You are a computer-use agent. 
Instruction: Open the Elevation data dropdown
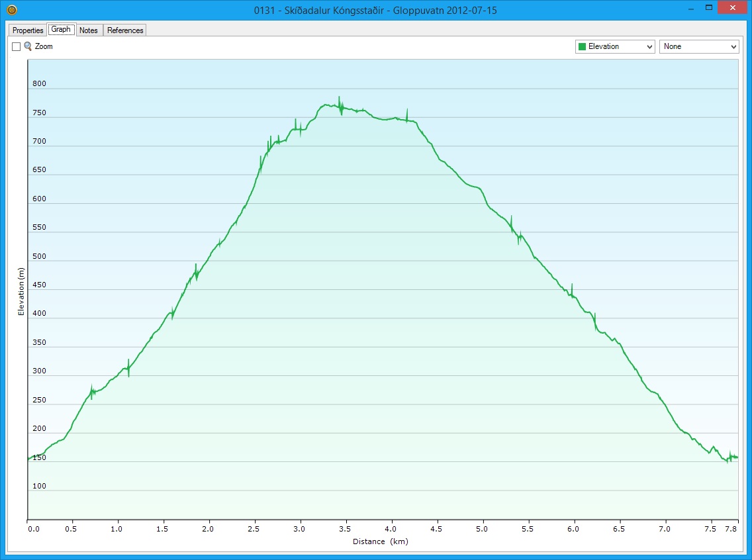615,47
